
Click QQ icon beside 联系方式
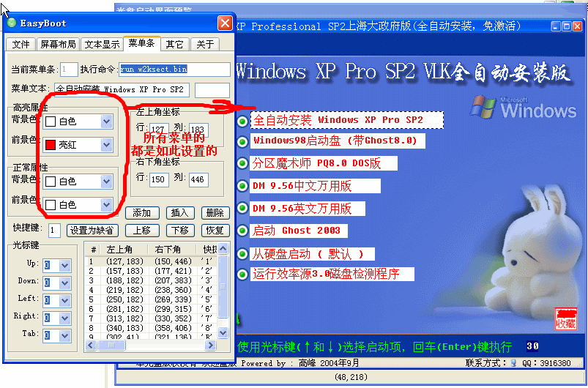tap(513, 363)
